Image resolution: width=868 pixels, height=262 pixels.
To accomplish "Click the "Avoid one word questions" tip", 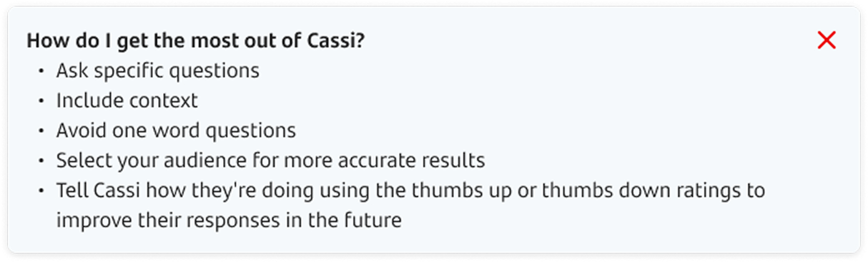I will click(176, 130).
